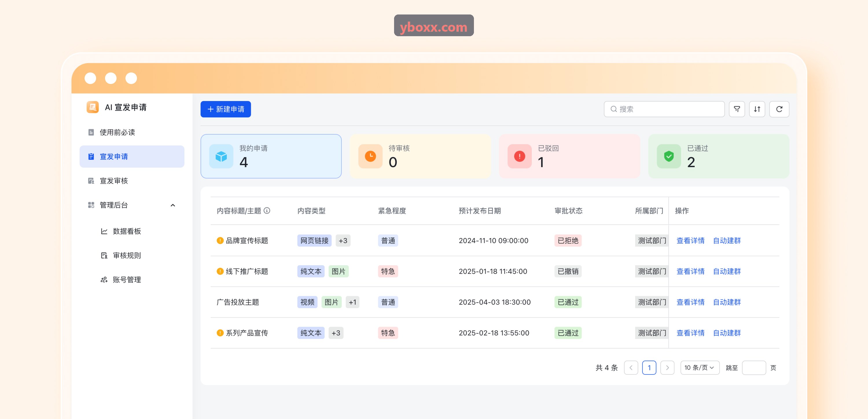Click the 跳至 page number input
Image resolution: width=868 pixels, height=419 pixels.
pyautogui.click(x=754, y=367)
